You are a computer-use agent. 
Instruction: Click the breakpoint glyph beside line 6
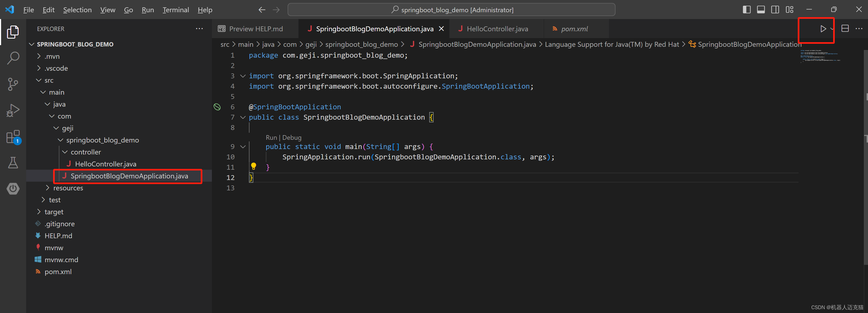[217, 107]
